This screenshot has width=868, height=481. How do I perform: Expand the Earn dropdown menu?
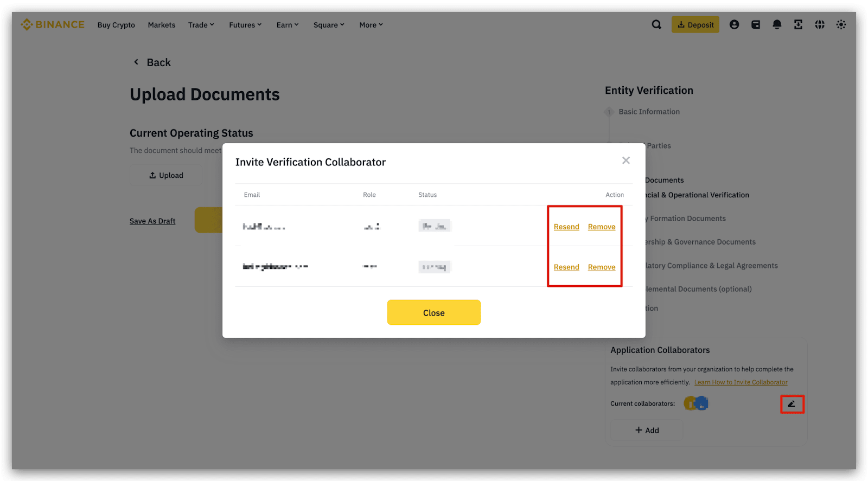(288, 25)
